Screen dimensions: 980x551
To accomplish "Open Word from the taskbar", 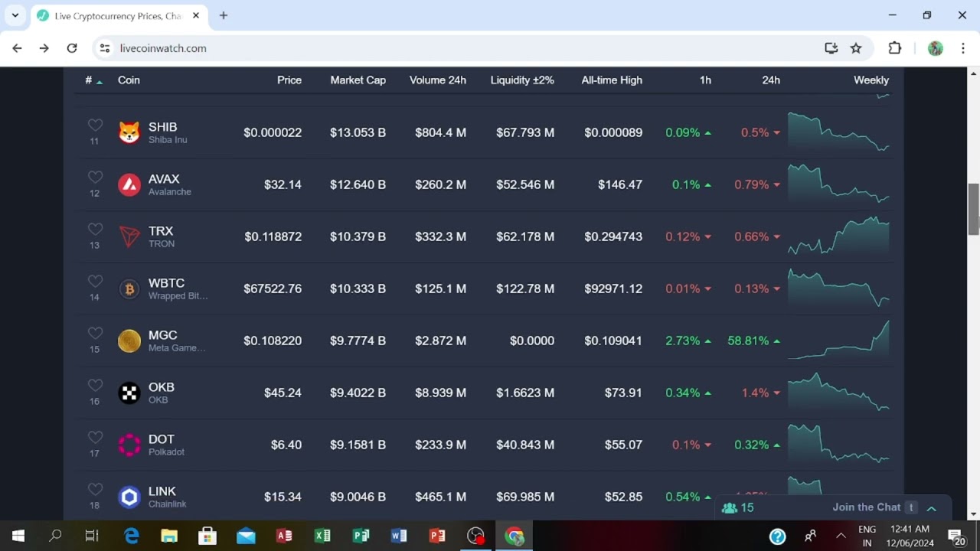I will pyautogui.click(x=399, y=536).
